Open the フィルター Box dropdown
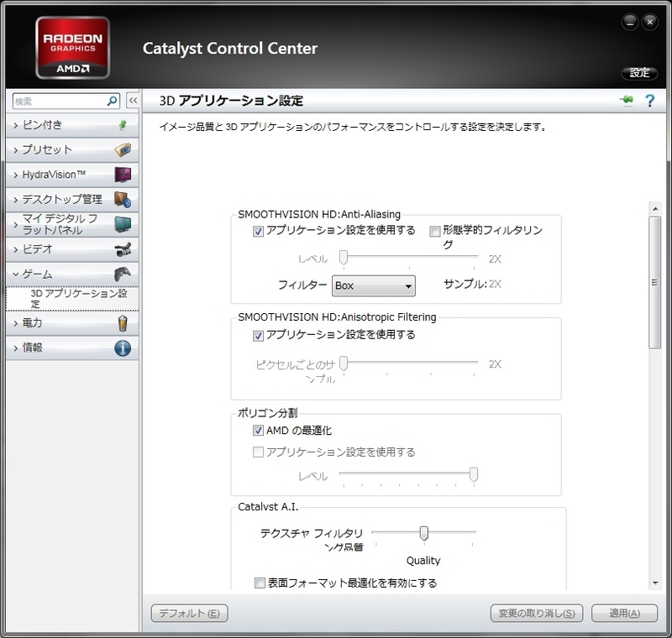The height and width of the screenshot is (638, 672). [374, 286]
